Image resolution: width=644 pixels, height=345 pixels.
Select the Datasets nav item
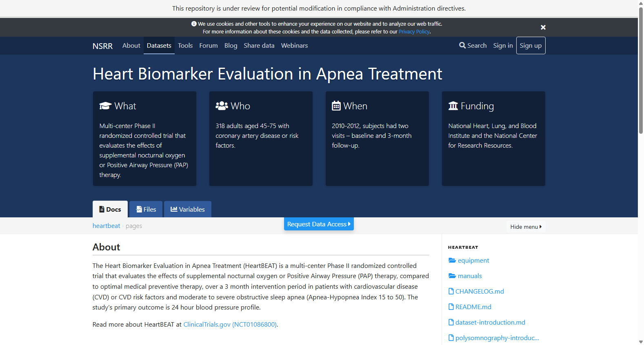159,46
